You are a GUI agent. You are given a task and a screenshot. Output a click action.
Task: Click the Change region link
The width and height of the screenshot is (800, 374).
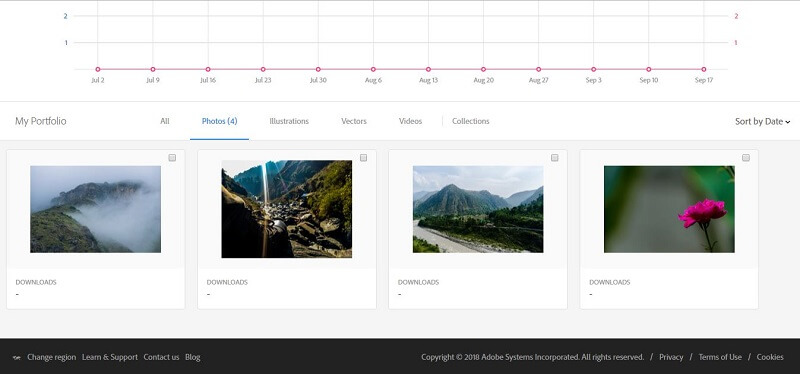pos(52,357)
